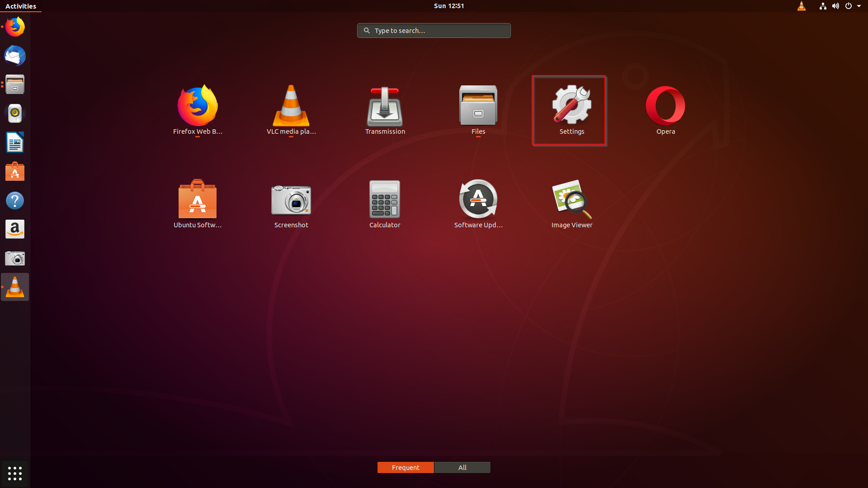
Task: Click the Activities menu item
Action: pos(21,6)
